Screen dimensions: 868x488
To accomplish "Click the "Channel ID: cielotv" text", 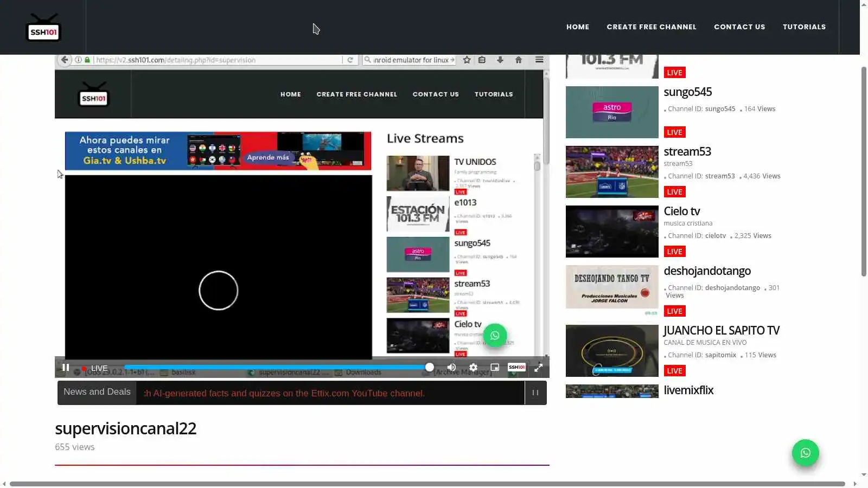I will (697, 236).
